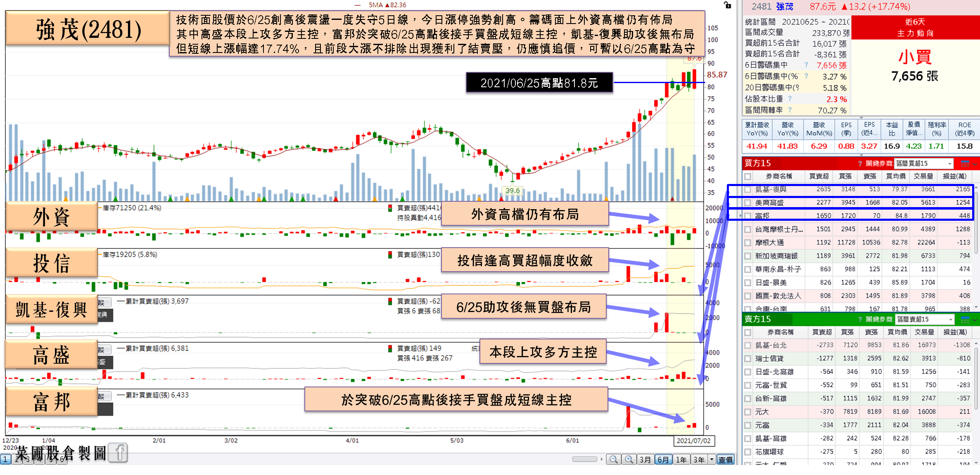Screen dimensions: 980x475
Task: Open help for 6日籌碼集中 count
Action: tap(806, 65)
